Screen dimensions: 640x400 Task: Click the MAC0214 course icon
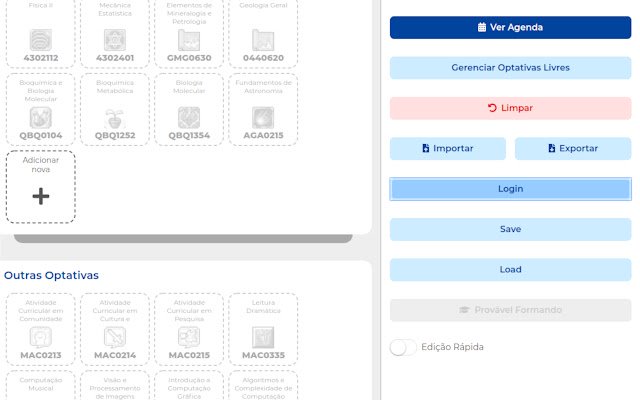pyautogui.click(x=115, y=337)
